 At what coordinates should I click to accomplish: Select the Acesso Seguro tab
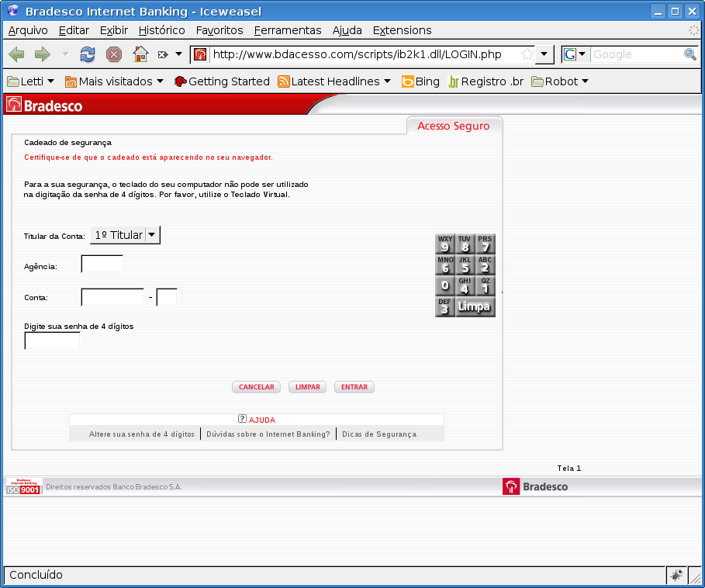coord(453,126)
